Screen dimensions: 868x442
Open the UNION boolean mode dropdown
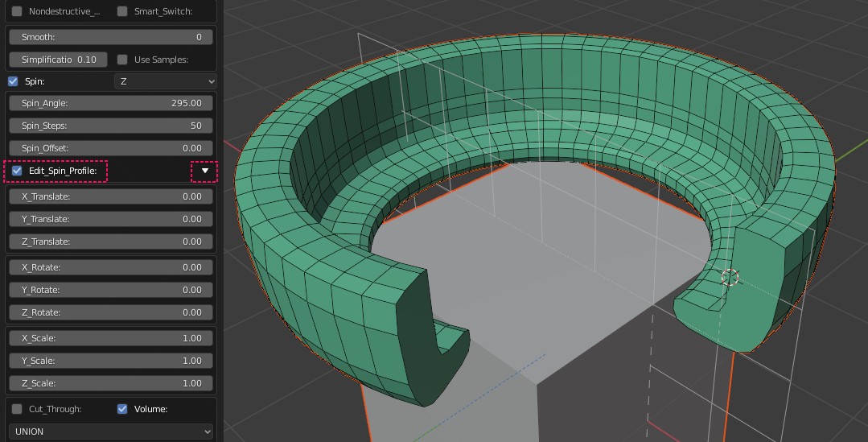pos(111,432)
